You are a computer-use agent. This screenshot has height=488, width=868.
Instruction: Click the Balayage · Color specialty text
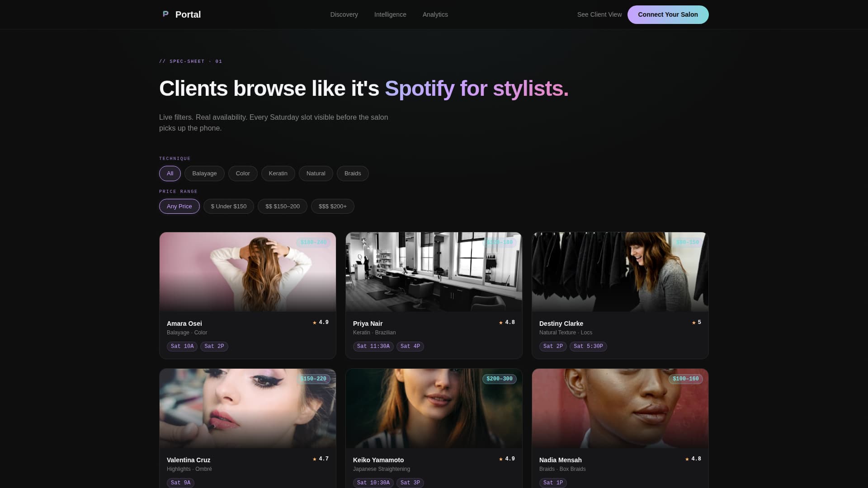[x=187, y=333]
